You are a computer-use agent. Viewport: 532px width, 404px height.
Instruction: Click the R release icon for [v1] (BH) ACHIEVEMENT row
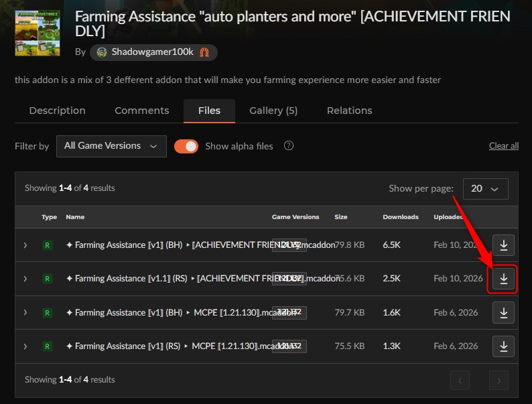(47, 245)
